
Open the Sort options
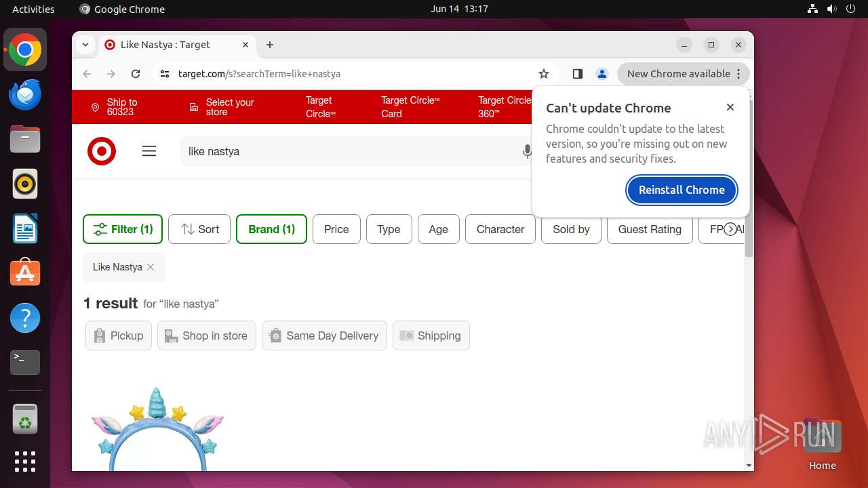pos(199,229)
